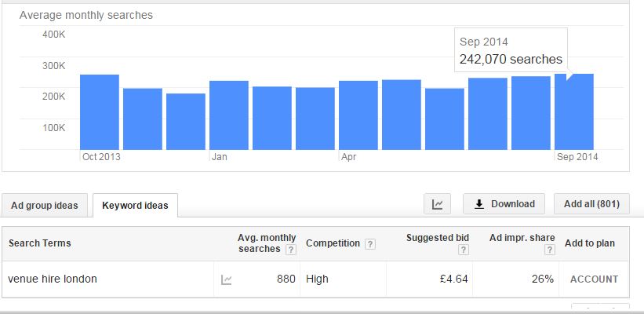Click the Jan bar in the chart
The width and height of the screenshot is (644, 314).
coord(229,115)
